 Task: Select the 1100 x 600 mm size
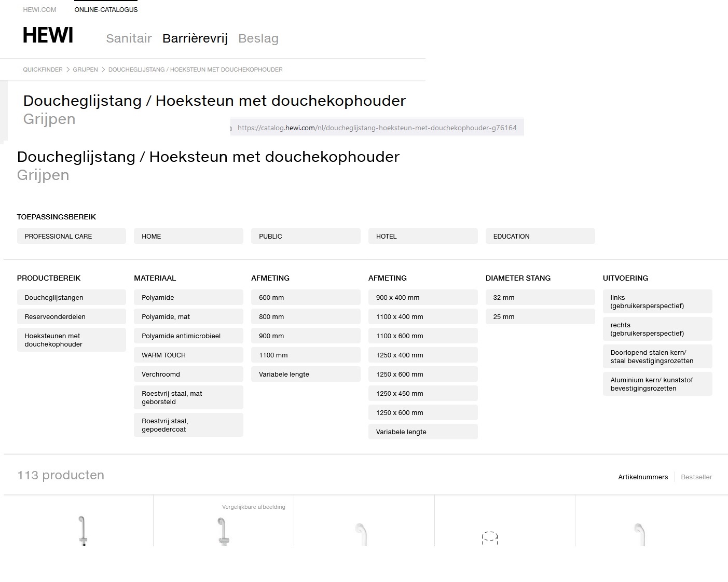(x=422, y=336)
